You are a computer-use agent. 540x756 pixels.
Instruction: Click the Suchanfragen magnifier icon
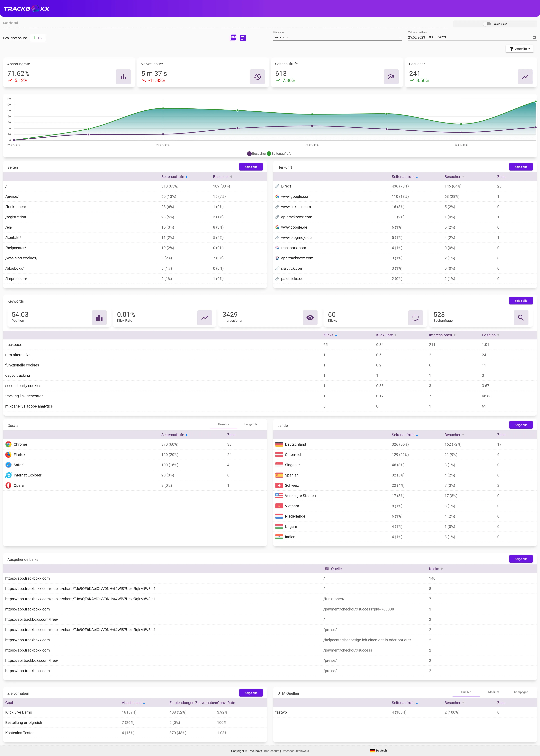click(521, 318)
